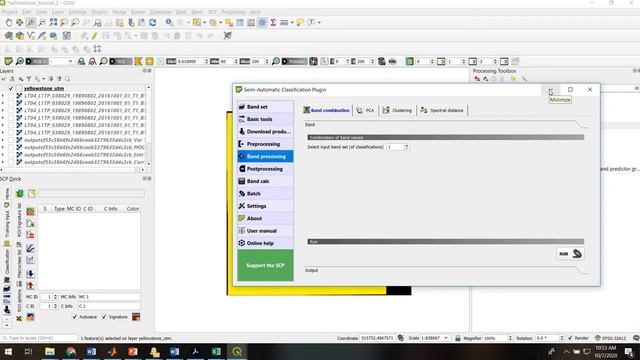
Task: Click the Windows Start button
Action: pos(8,351)
